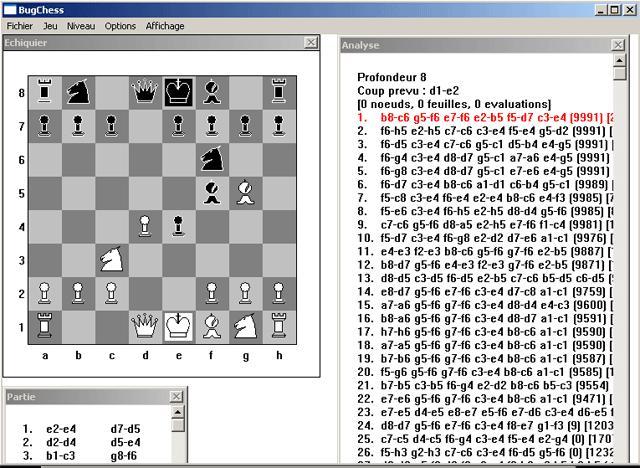Select the white knight on g1
Image resolution: width=640 pixels, height=468 pixels.
pyautogui.click(x=245, y=327)
